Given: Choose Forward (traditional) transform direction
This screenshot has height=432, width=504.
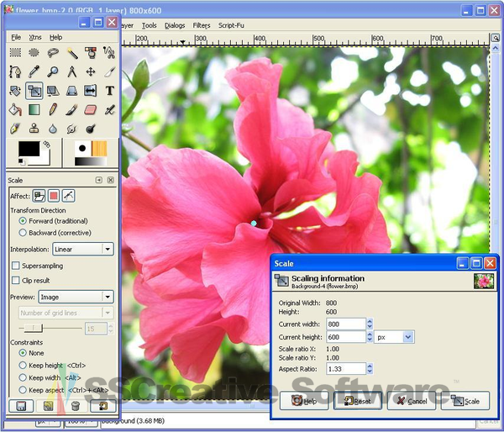Looking at the screenshot, I should coord(54,221).
